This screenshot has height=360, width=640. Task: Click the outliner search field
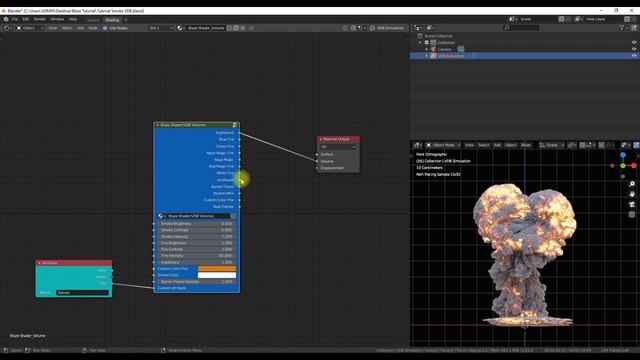tap(522, 28)
